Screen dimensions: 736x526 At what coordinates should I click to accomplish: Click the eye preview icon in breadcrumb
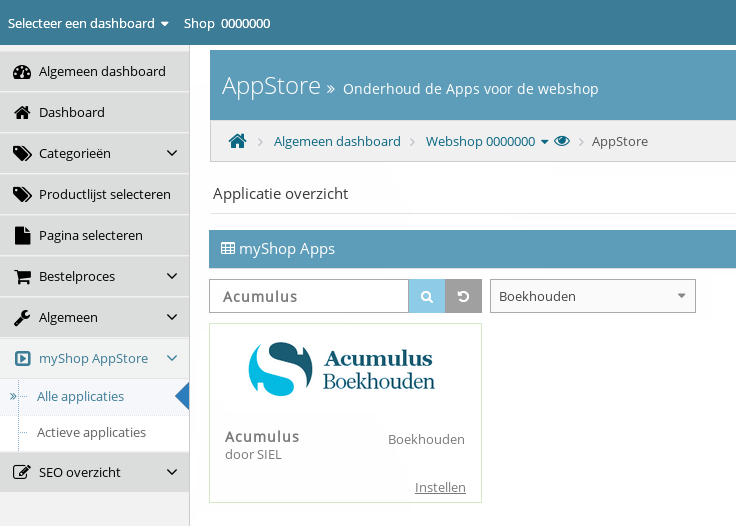click(562, 141)
